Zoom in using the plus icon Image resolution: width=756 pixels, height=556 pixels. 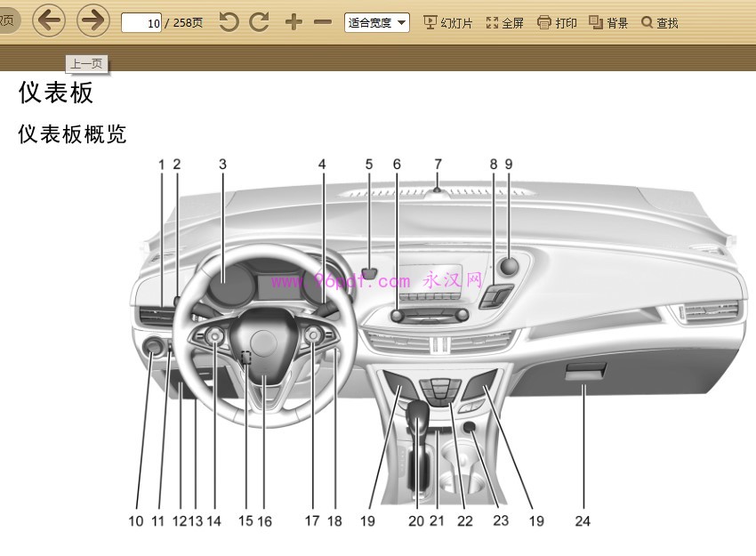pyautogui.click(x=294, y=22)
